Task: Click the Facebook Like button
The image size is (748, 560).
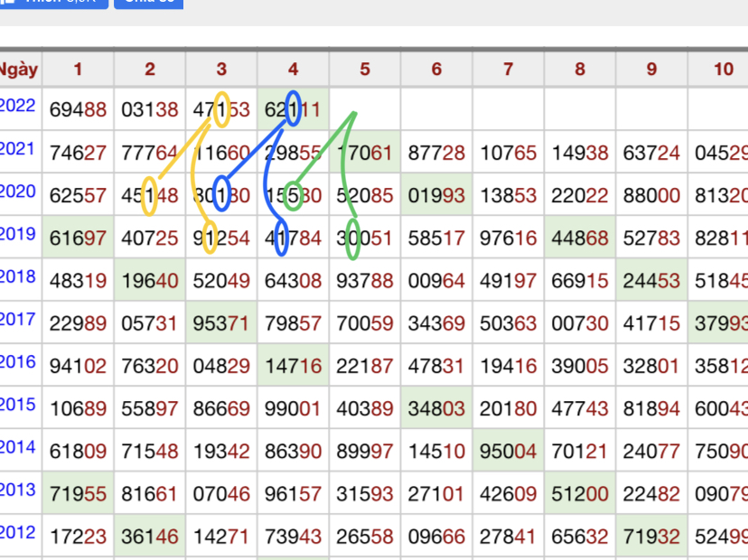Action: pos(54,3)
